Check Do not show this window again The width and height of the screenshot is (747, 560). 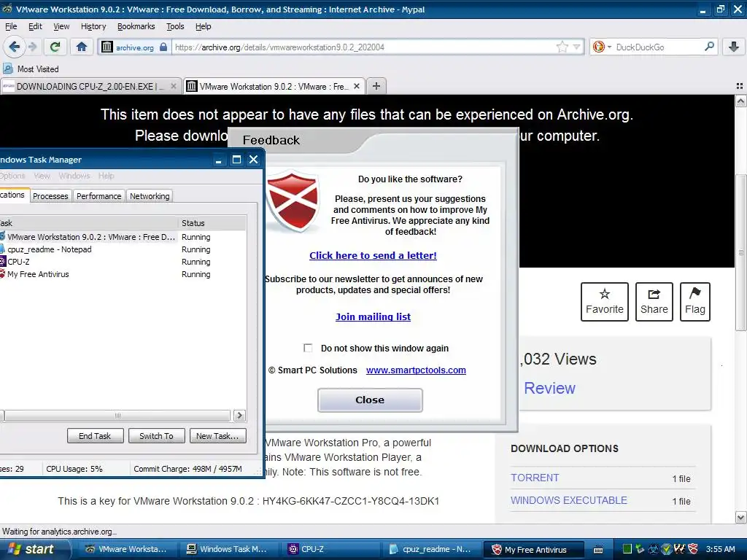309,348
